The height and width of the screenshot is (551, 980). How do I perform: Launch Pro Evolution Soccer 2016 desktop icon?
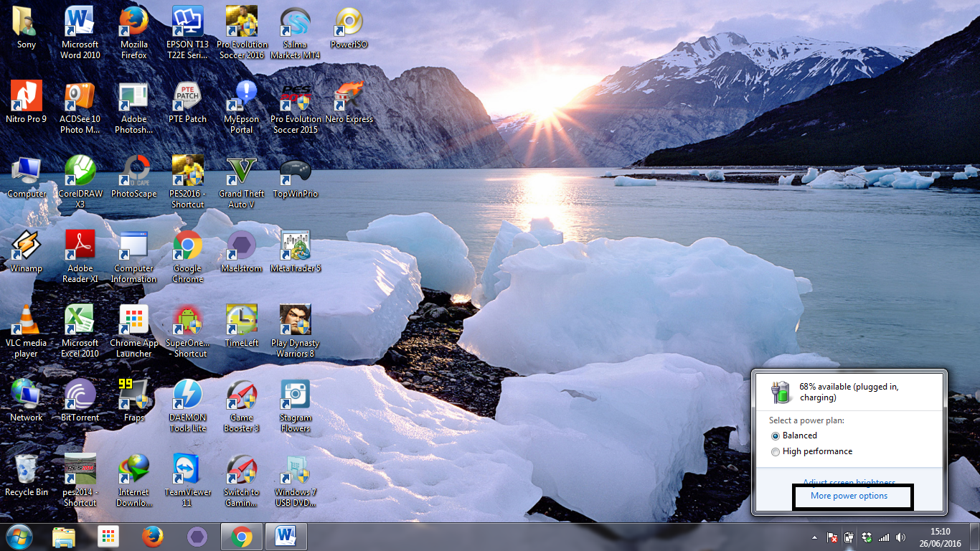pyautogui.click(x=242, y=33)
